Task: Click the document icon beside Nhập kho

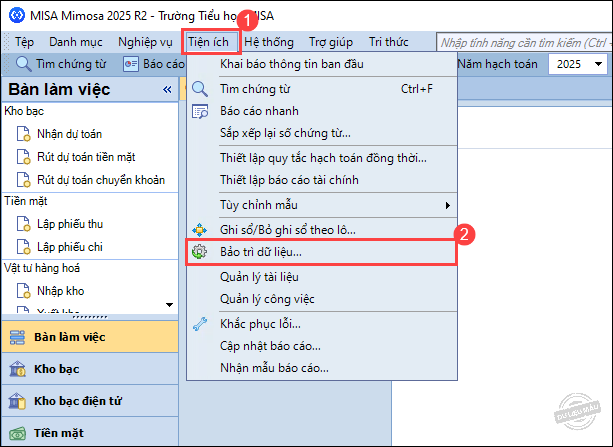Action: (23, 291)
